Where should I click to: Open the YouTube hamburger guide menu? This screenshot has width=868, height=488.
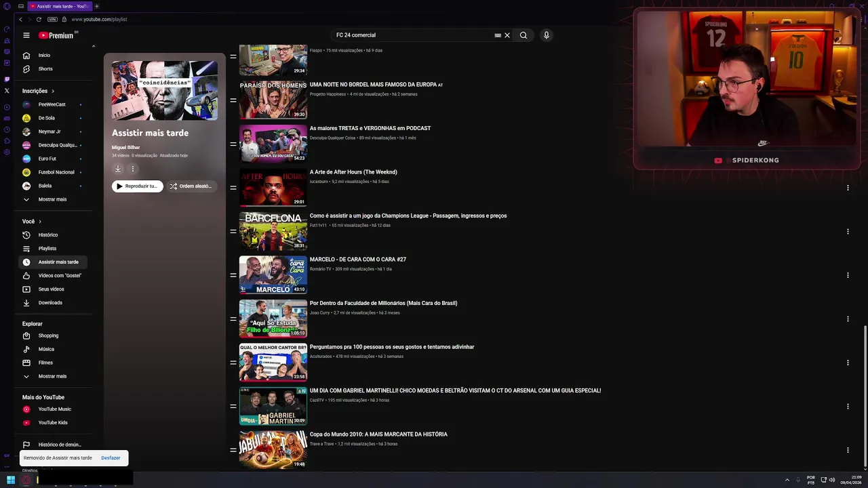[x=26, y=35]
